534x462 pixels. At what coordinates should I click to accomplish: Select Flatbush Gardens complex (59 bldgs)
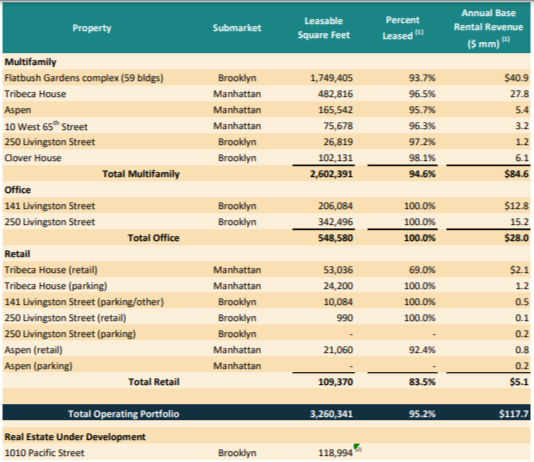[84, 78]
